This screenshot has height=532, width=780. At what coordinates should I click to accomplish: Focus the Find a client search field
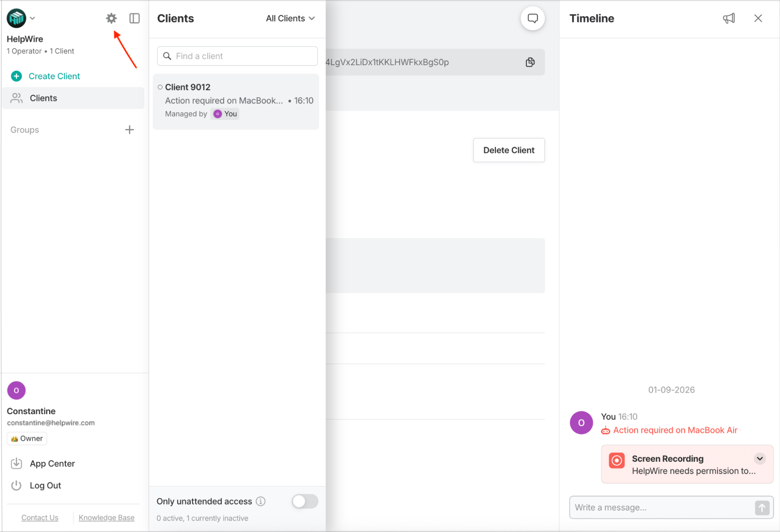237,56
